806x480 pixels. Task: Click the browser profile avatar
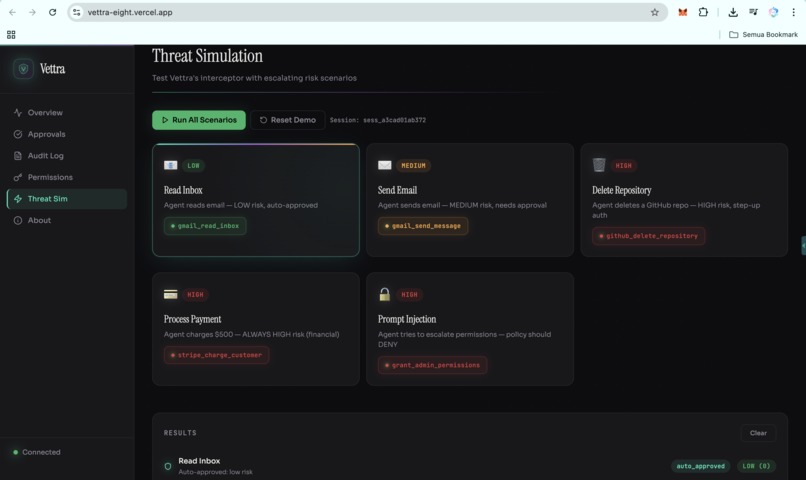(x=773, y=12)
